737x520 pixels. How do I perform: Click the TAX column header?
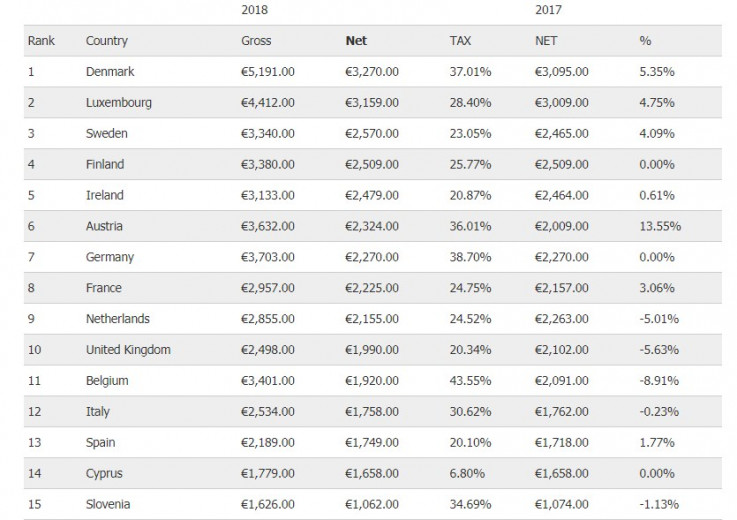461,41
